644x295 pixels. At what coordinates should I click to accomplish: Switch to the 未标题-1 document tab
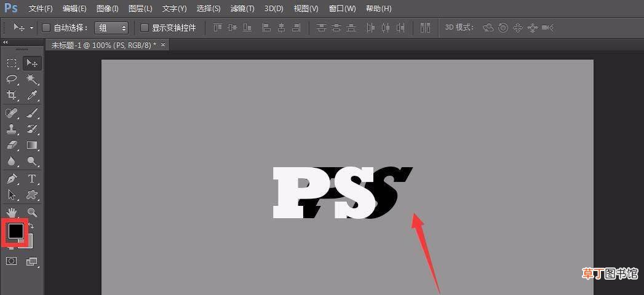(x=103, y=45)
